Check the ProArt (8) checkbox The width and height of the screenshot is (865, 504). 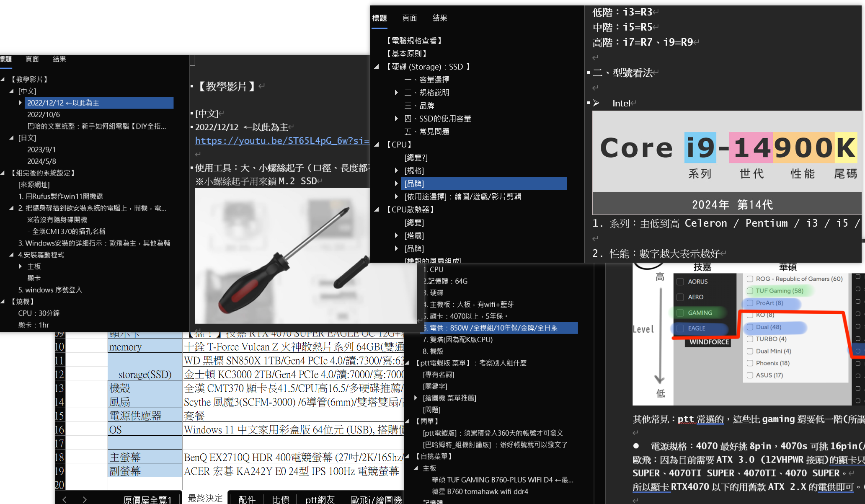click(750, 303)
